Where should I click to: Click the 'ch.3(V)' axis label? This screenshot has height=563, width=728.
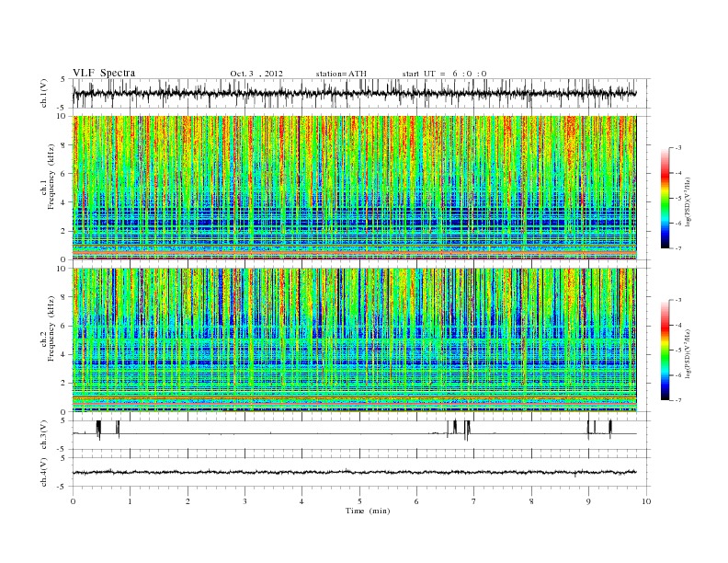pos(44,435)
